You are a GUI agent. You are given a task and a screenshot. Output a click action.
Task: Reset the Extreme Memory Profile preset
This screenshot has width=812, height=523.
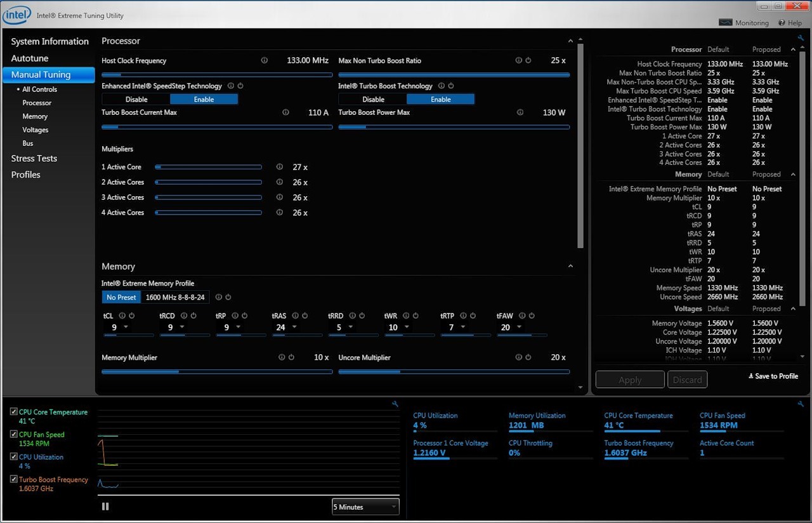click(228, 297)
